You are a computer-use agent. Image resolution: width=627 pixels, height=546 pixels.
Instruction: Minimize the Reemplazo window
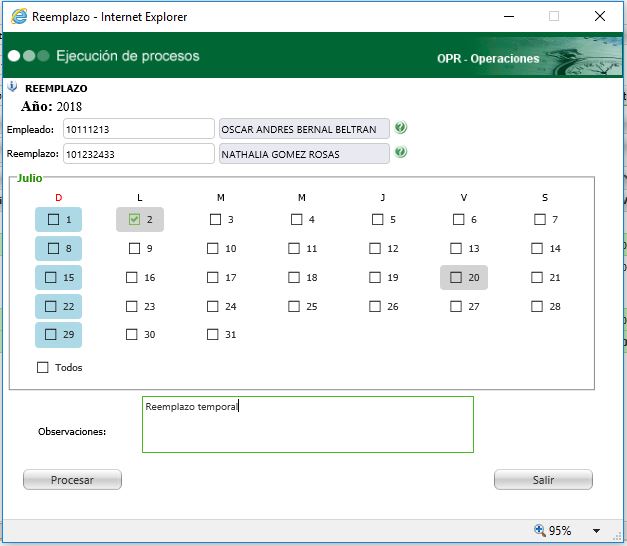pyautogui.click(x=509, y=16)
